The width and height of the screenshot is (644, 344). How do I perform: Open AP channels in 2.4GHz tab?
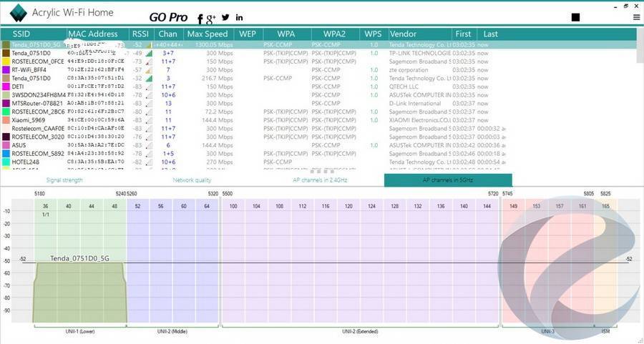coord(320,180)
